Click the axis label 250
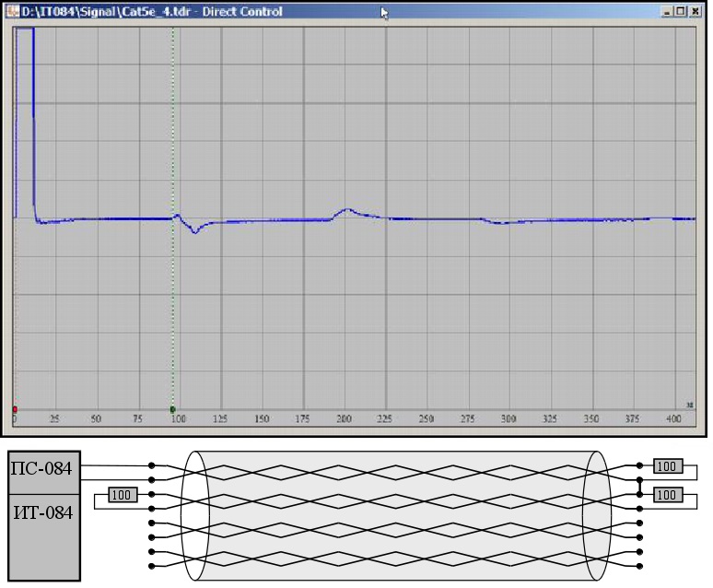 427,418
